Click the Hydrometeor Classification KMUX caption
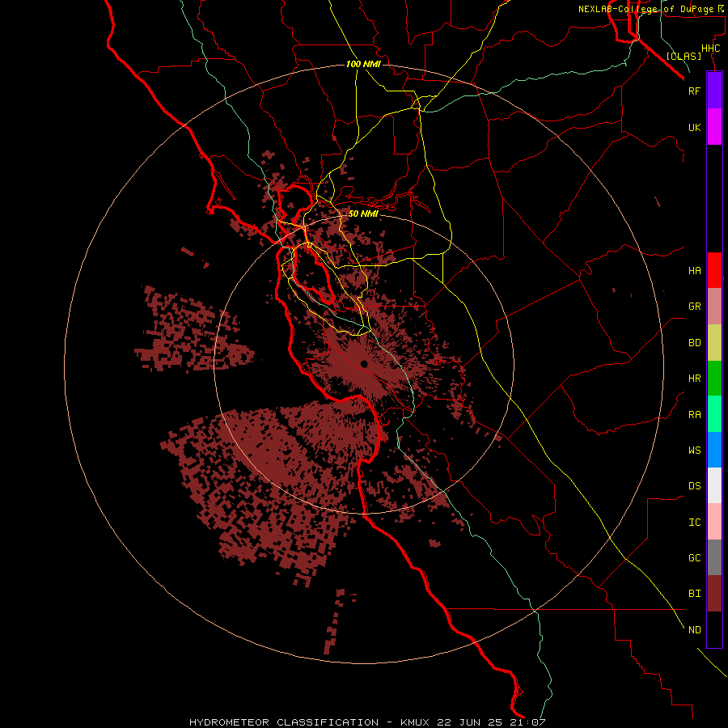The width and height of the screenshot is (728, 728). 367,722
